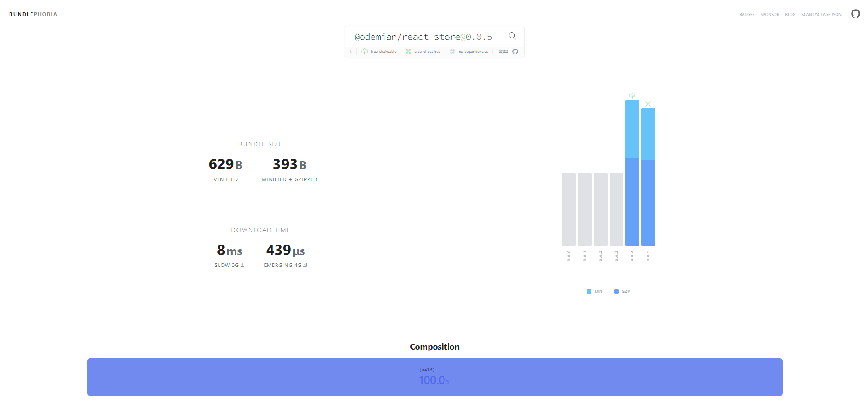Click the 439 µs download time value

point(285,250)
